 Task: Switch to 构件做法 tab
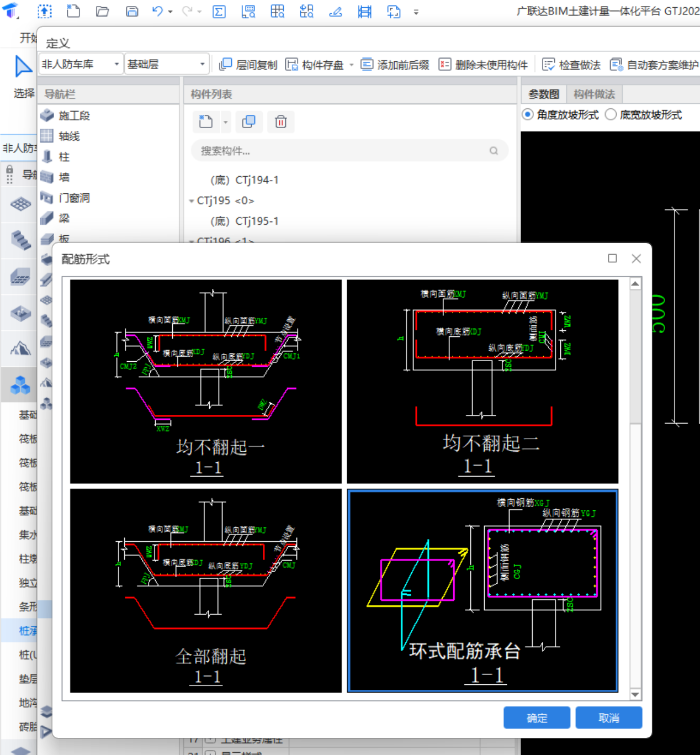point(594,94)
